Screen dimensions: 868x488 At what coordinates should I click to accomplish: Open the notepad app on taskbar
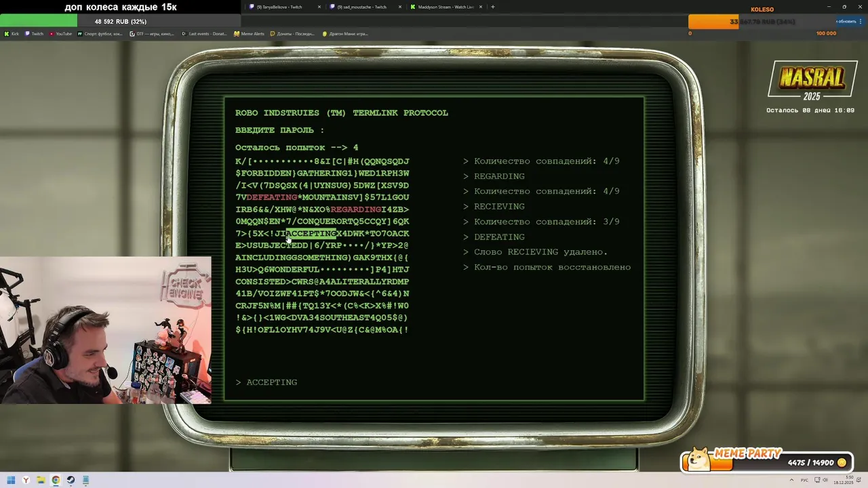click(86, 481)
